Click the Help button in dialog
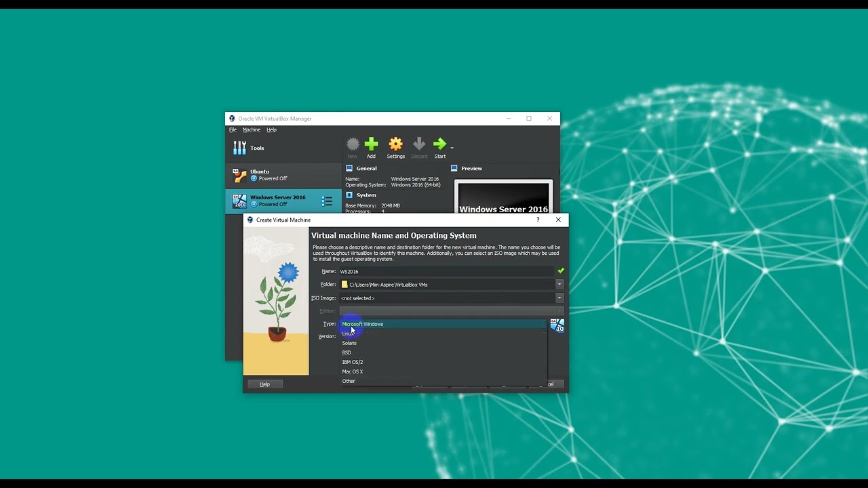This screenshot has height=488, width=868. [264, 384]
